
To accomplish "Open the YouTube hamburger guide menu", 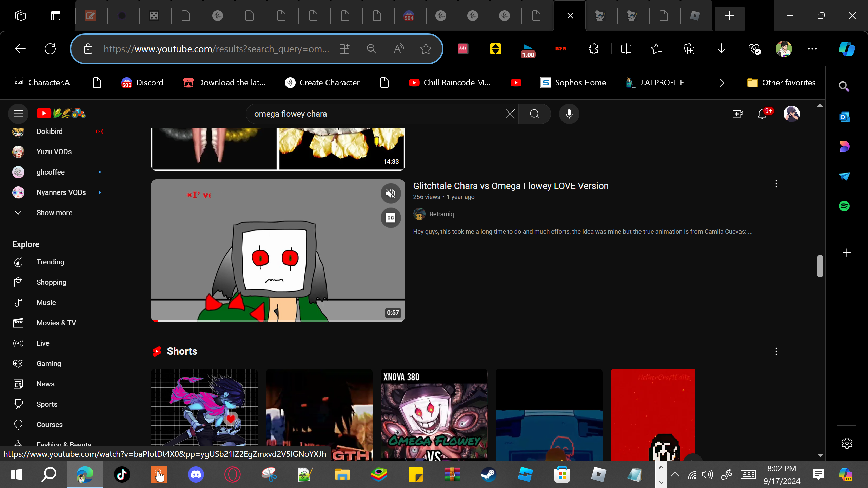I will click(x=18, y=114).
